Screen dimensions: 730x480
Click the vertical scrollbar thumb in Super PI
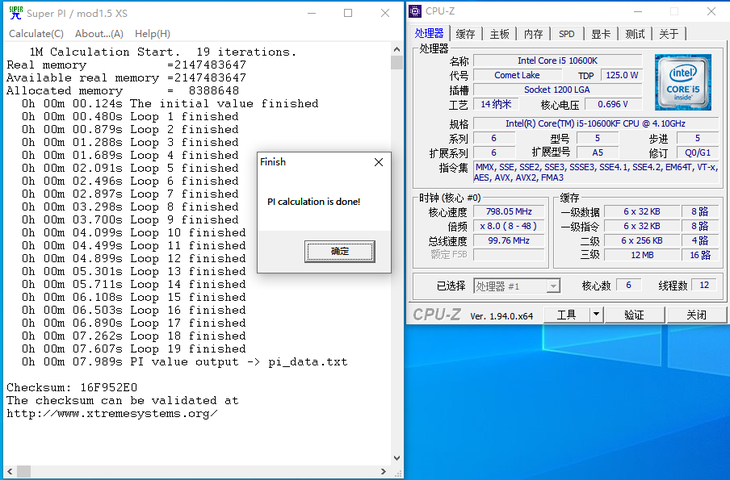point(397,62)
